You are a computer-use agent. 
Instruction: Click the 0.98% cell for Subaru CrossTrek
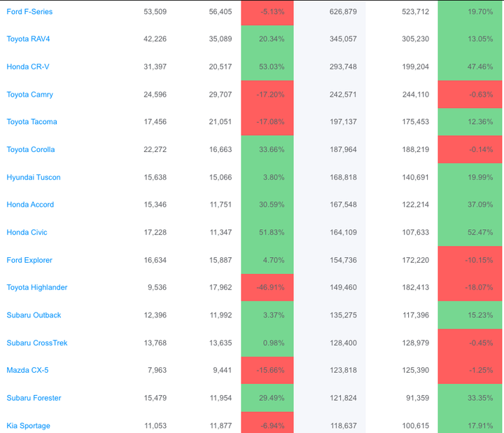pyautogui.click(x=267, y=343)
